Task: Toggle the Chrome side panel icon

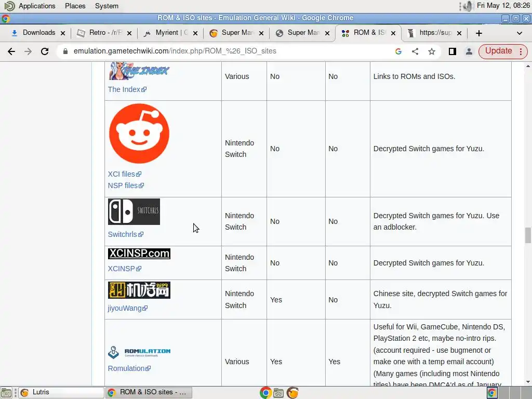Action: 453,51
